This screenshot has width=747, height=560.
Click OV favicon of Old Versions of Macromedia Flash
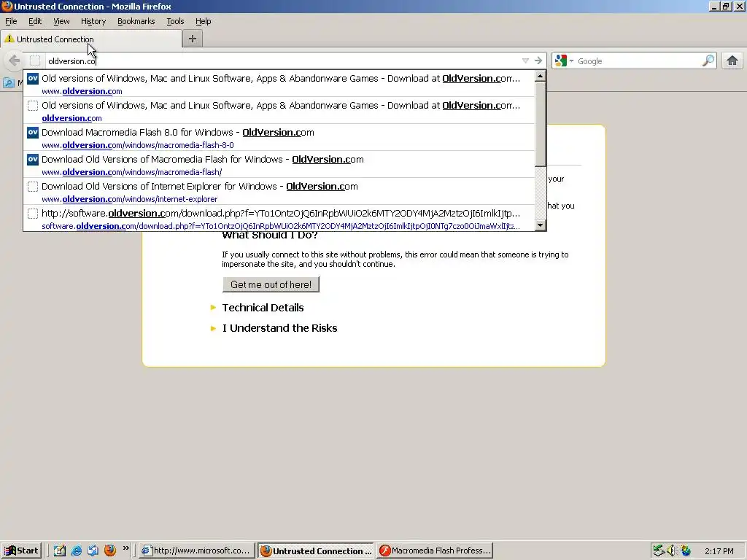tap(33, 160)
